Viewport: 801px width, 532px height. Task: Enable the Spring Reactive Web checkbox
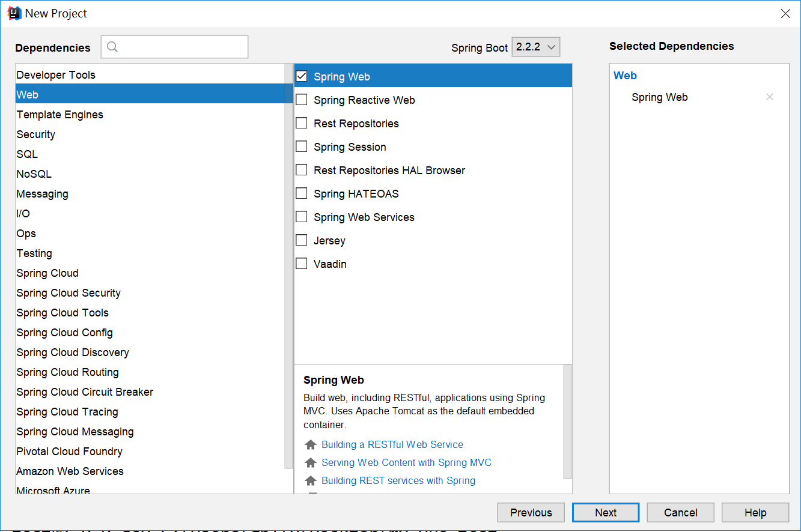tap(302, 100)
